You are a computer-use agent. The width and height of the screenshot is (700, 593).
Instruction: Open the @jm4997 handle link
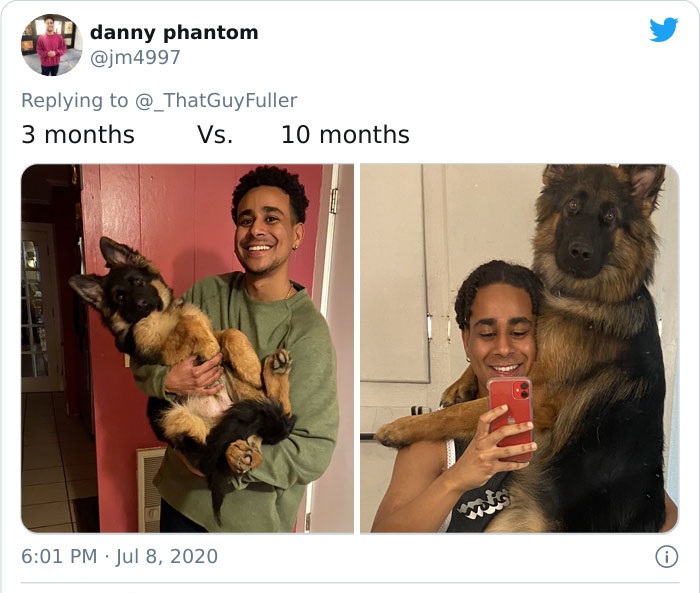[135, 57]
